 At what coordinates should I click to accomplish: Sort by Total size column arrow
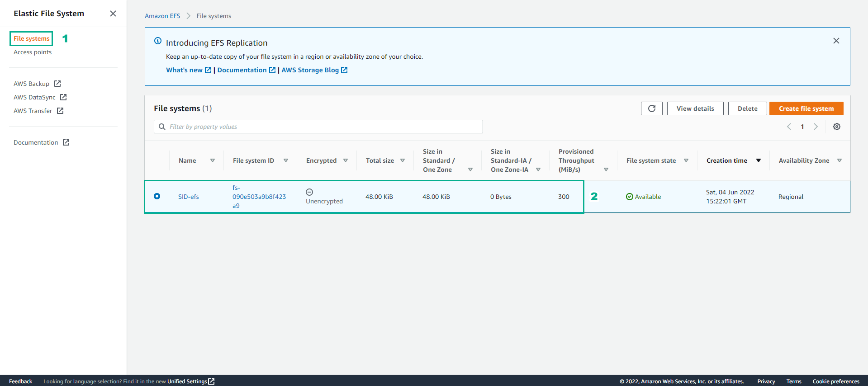(403, 160)
